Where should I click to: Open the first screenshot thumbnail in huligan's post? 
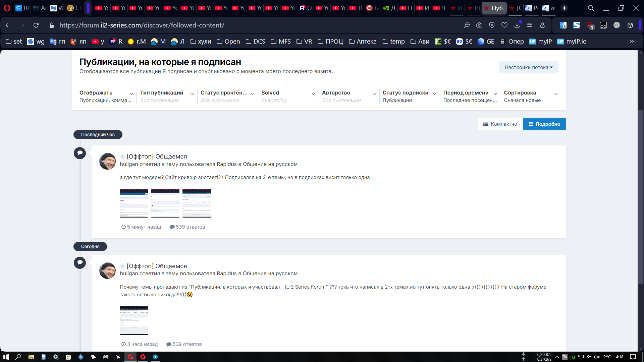[x=134, y=203]
